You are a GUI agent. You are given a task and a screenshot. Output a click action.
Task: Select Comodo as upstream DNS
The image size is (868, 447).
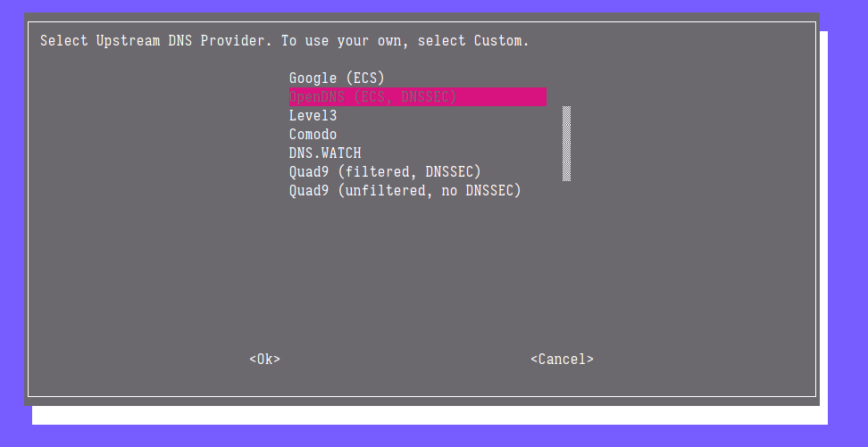pyautogui.click(x=313, y=135)
